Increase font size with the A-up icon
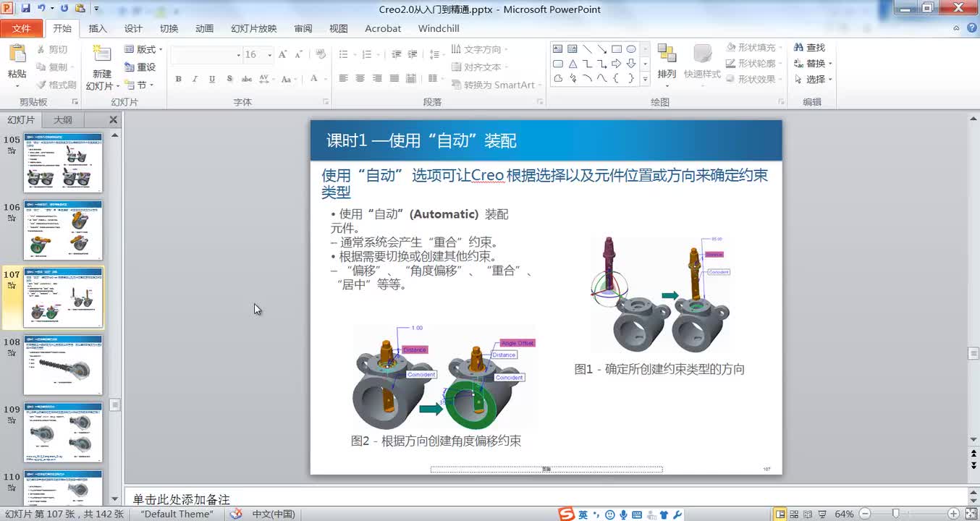This screenshot has width=980, height=521. pos(283,55)
